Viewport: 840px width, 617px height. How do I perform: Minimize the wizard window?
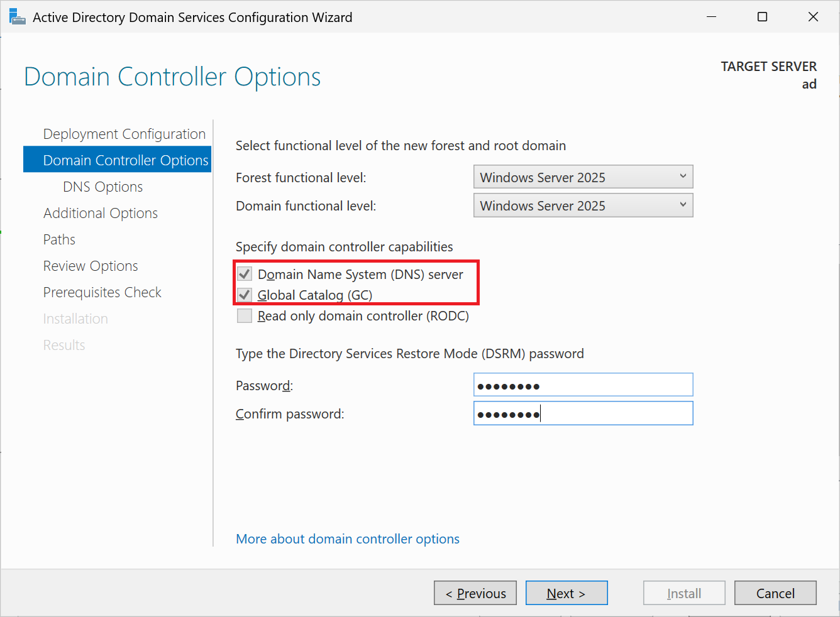711,17
